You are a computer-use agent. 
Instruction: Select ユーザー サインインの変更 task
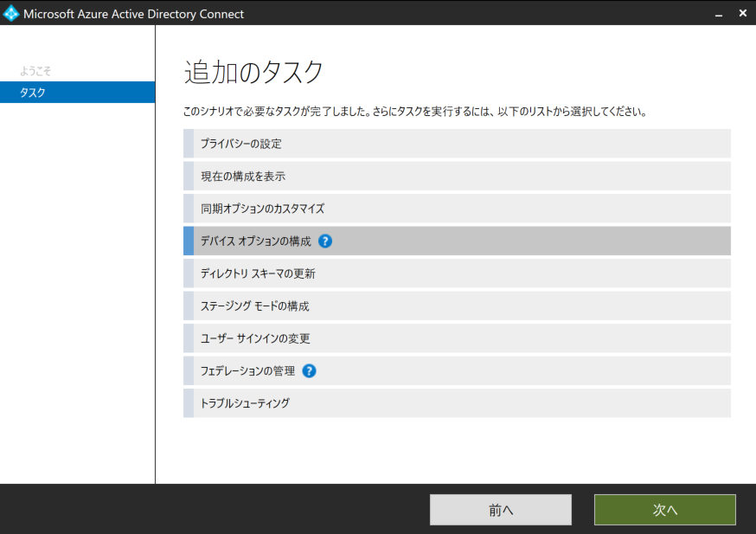[457, 338]
